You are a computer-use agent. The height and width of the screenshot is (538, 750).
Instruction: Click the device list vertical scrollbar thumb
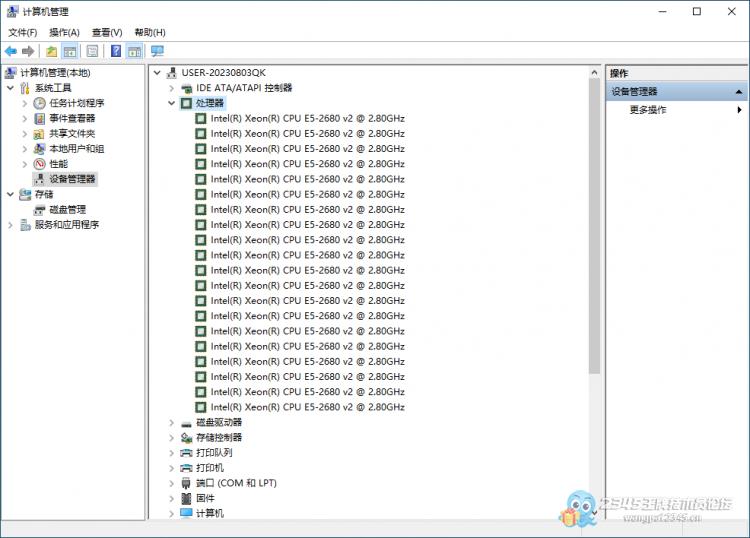pyautogui.click(x=594, y=227)
